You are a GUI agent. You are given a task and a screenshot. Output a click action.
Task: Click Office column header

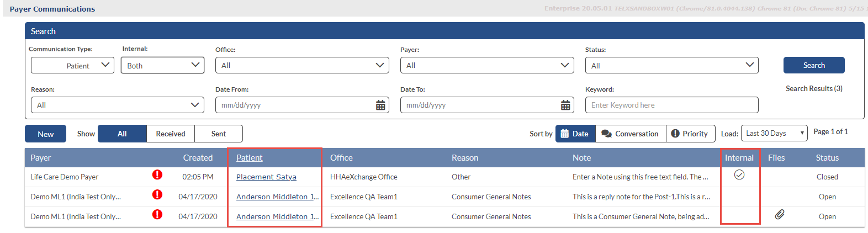point(341,157)
